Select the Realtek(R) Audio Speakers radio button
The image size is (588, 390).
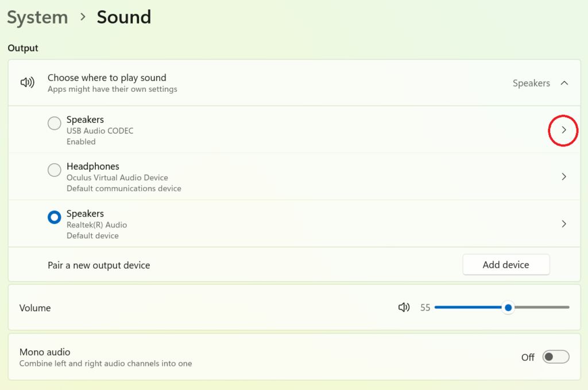point(55,218)
